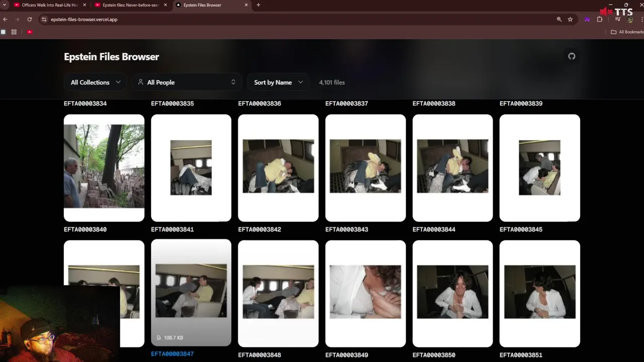Click the address bar URL
644x362 pixels.
point(84,19)
